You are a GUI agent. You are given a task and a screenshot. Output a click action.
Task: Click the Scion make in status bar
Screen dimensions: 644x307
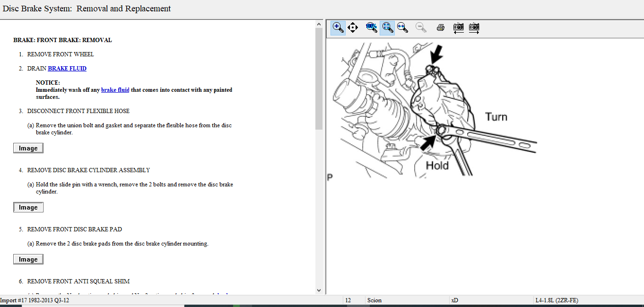[x=374, y=300]
